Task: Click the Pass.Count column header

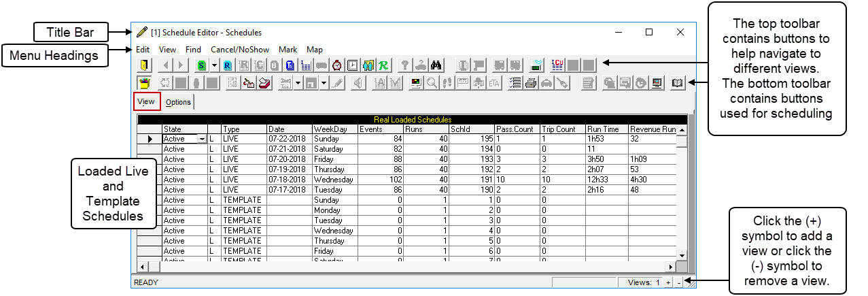Action: pos(517,129)
